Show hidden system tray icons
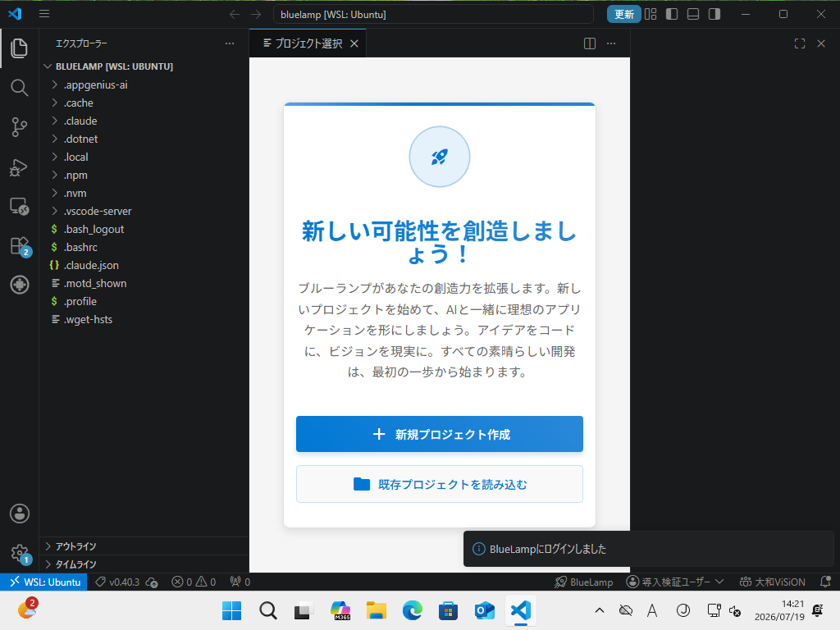 [x=600, y=610]
